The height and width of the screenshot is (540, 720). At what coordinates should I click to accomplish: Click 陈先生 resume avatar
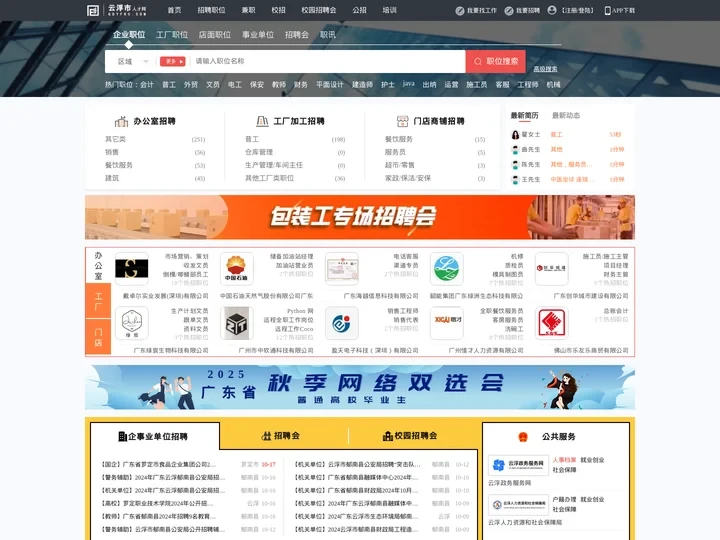tap(515, 165)
